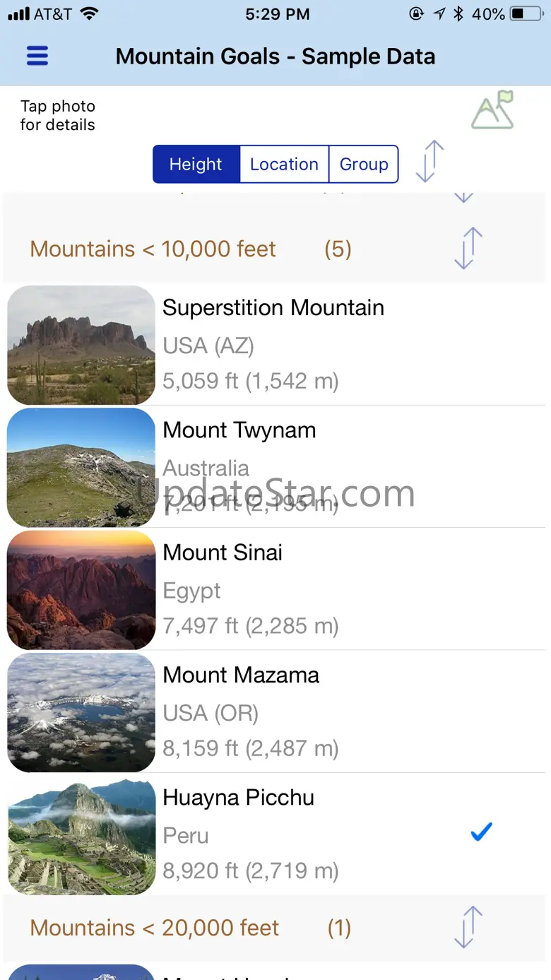The height and width of the screenshot is (980, 551).
Task: Open the Huayna Picchu photo
Action: click(x=81, y=835)
